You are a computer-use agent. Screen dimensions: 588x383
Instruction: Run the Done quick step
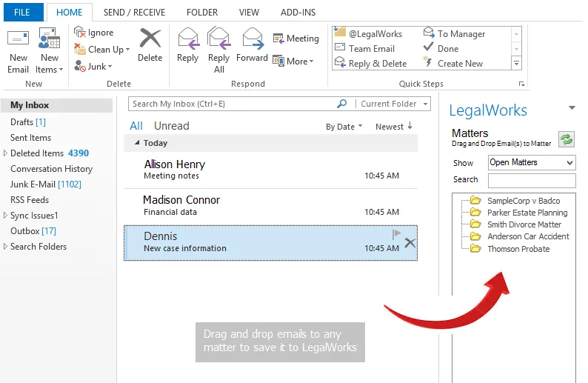441,49
